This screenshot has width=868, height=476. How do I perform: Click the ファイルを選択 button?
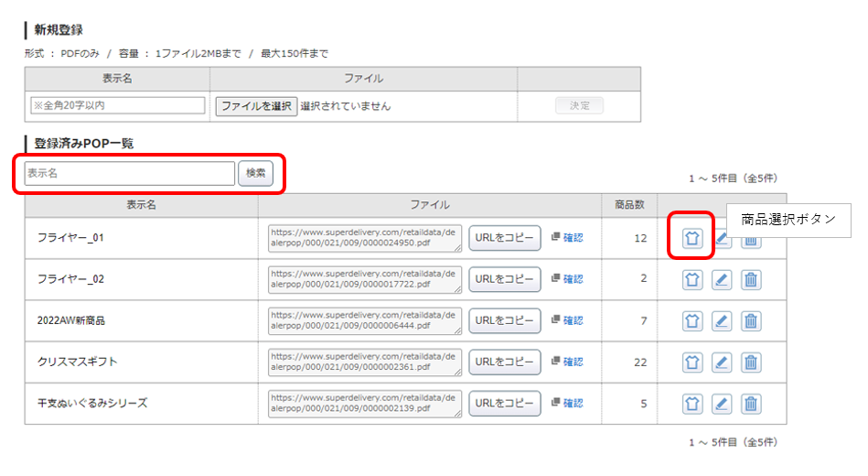coord(256,106)
